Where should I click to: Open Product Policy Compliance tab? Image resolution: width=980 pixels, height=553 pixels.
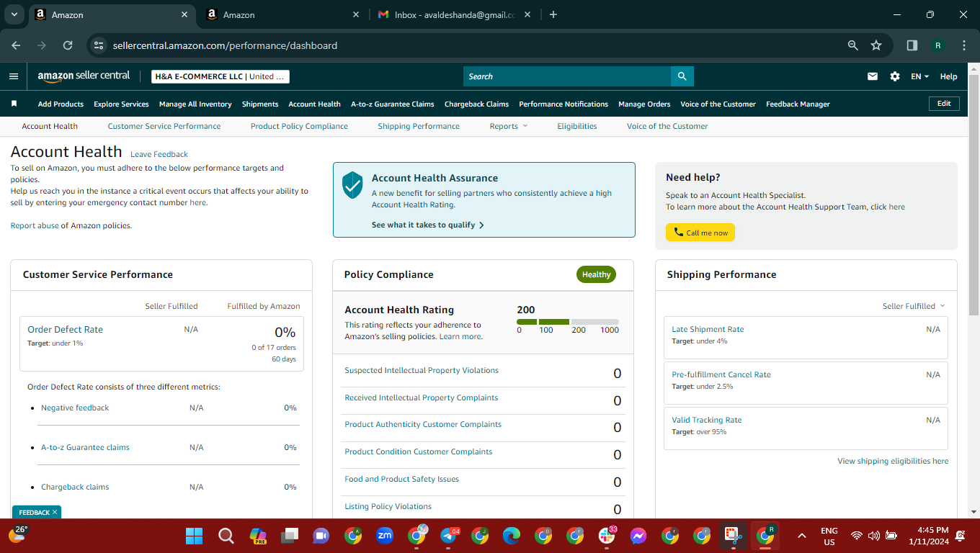pos(299,126)
